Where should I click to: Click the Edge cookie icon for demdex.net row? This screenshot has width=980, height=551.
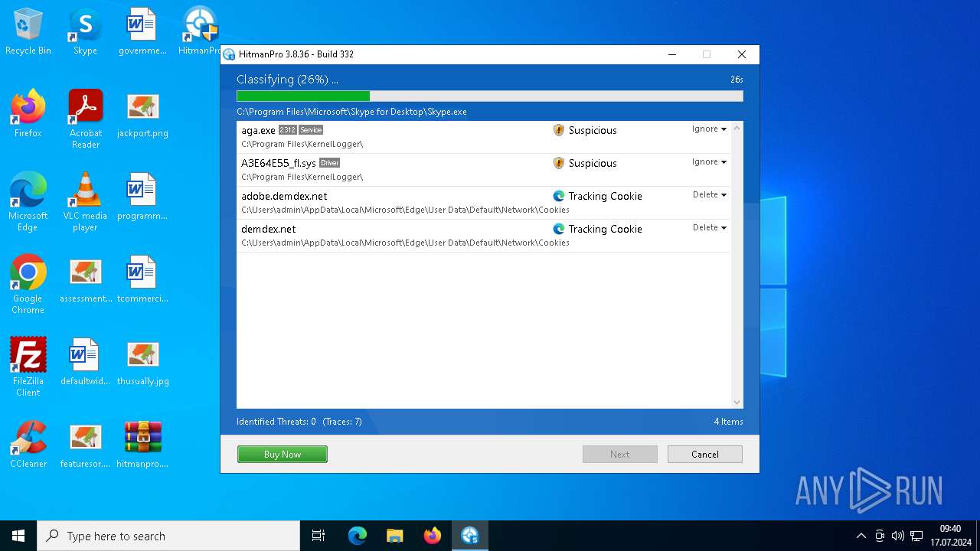pyautogui.click(x=559, y=229)
